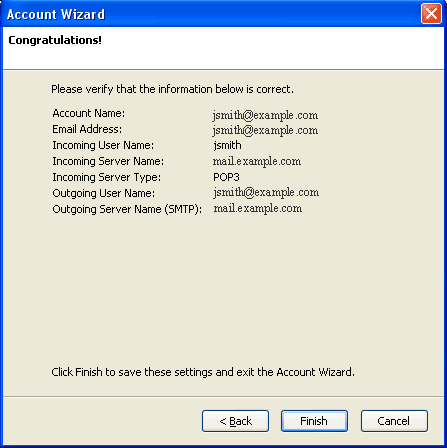Click the jsmith incoming user name value

(x=227, y=145)
